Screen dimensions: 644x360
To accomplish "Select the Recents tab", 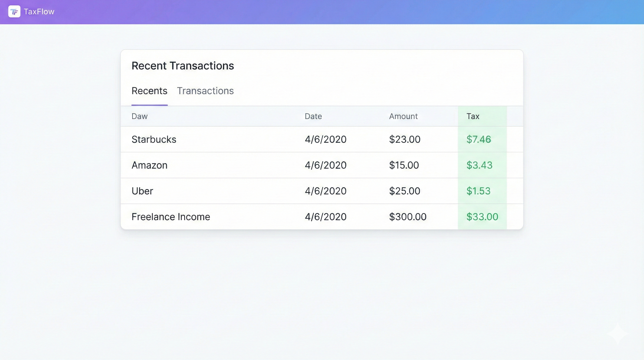I will point(149,91).
